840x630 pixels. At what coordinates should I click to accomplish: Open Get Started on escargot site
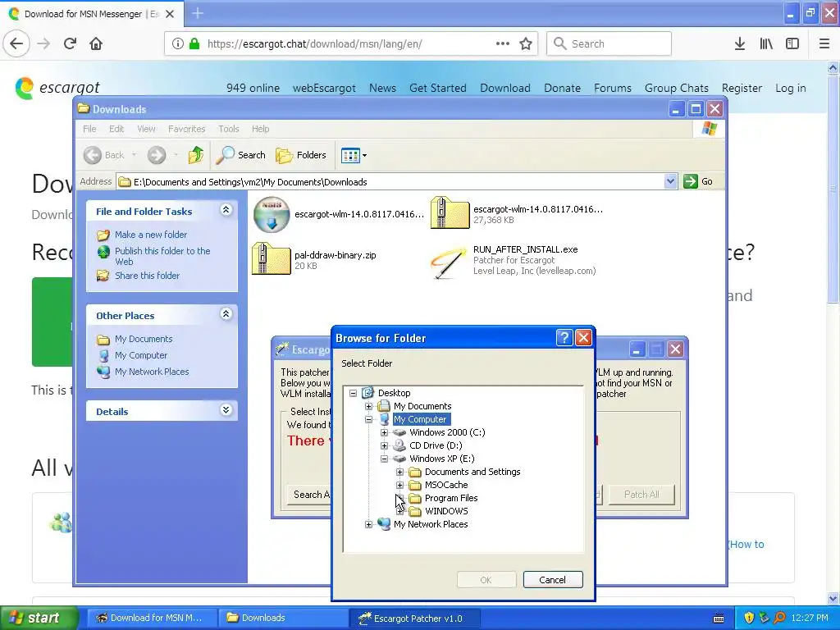[x=438, y=88]
